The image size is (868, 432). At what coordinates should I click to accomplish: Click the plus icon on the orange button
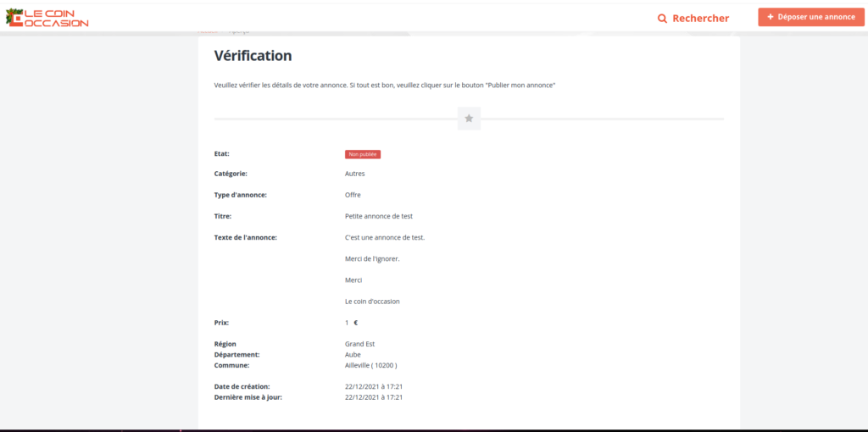tap(770, 17)
